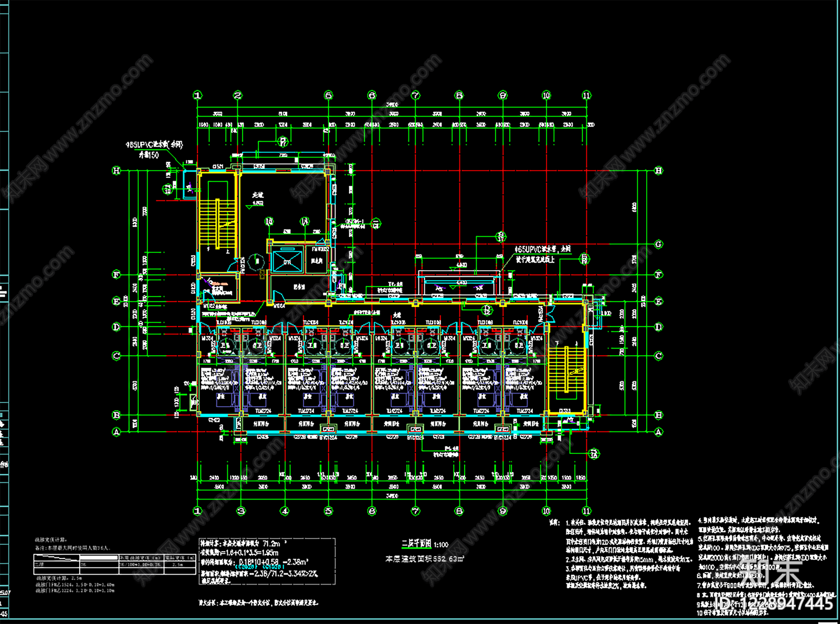The width and height of the screenshot is (840, 624).
Task: Click axis bubble 3 below the plan
Action: (241, 511)
